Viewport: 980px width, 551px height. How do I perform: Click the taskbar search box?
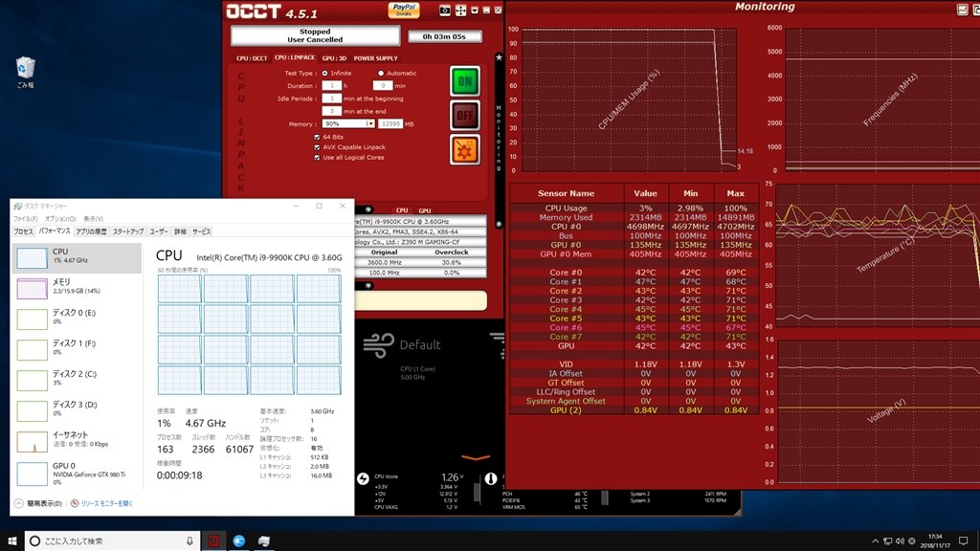tap(113, 541)
